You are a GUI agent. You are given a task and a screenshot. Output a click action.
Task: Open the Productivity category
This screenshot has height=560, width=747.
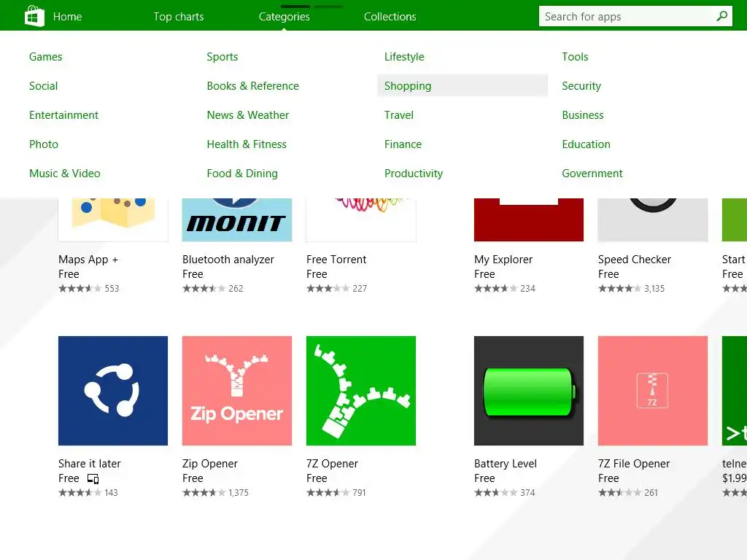pos(414,174)
